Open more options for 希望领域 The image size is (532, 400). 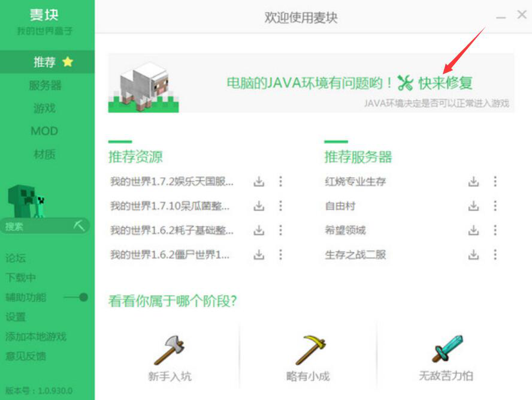pyautogui.click(x=495, y=230)
